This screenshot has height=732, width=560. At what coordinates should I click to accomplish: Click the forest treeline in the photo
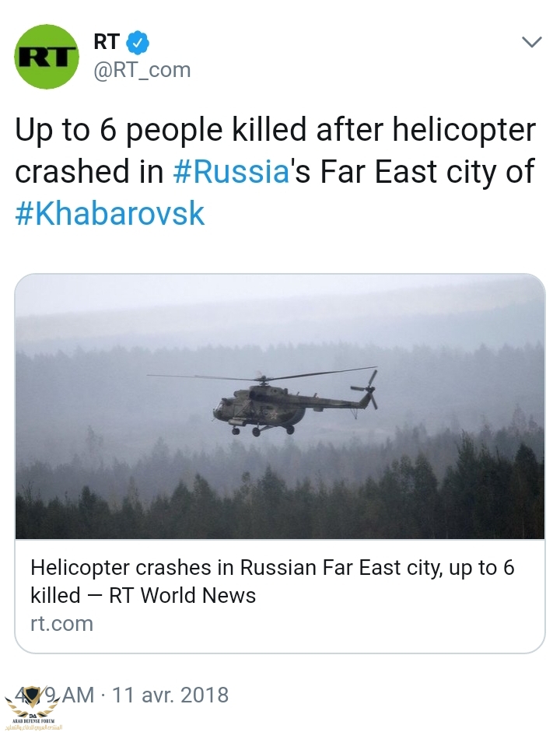click(280, 498)
